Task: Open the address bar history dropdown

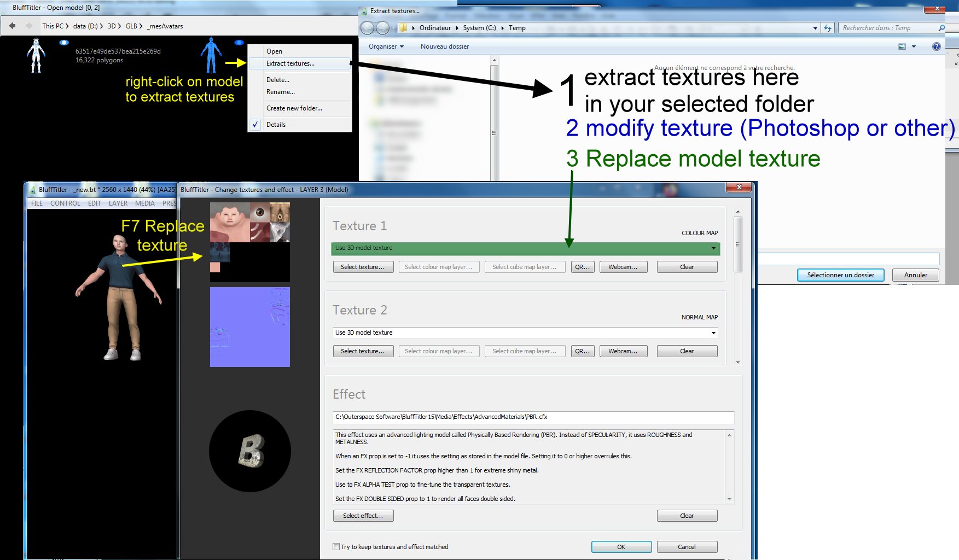Action: [815, 28]
